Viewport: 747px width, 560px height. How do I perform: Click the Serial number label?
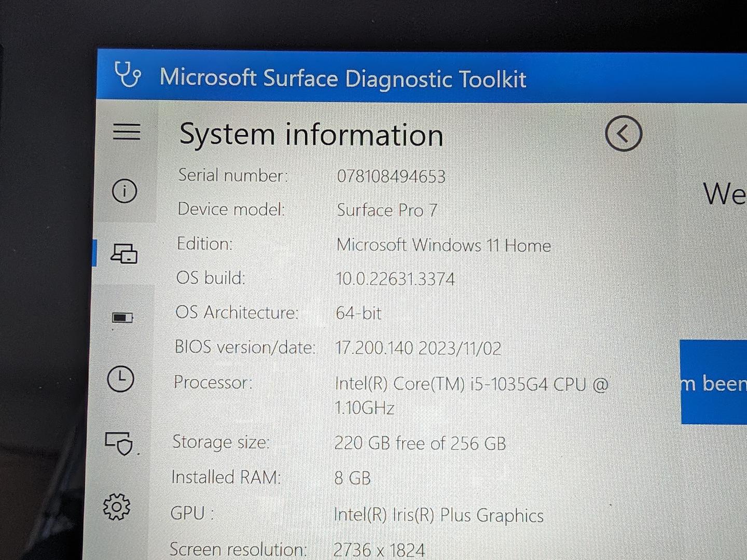[233, 175]
